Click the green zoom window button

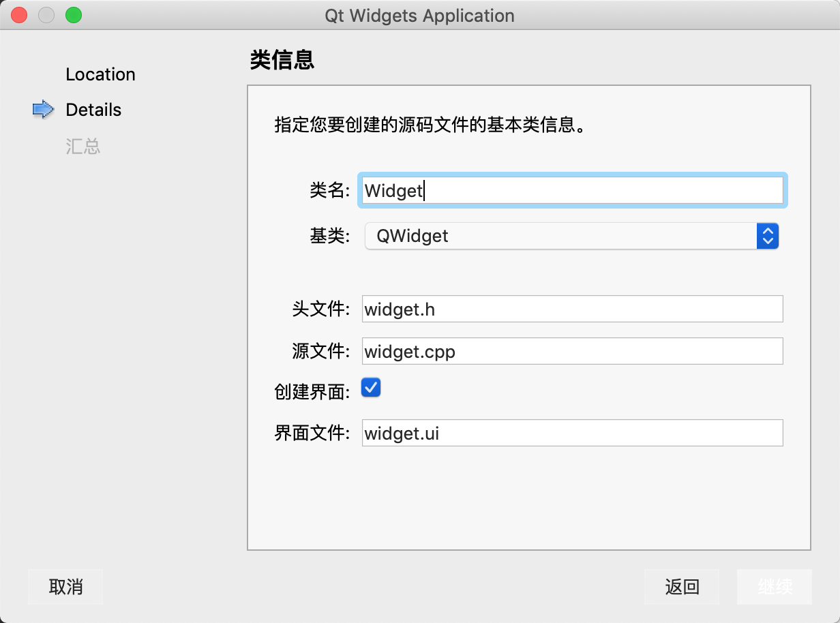pyautogui.click(x=74, y=15)
